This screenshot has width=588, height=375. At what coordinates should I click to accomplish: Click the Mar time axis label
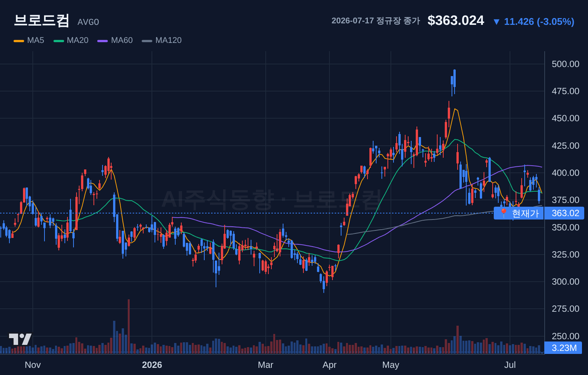tap(266, 365)
